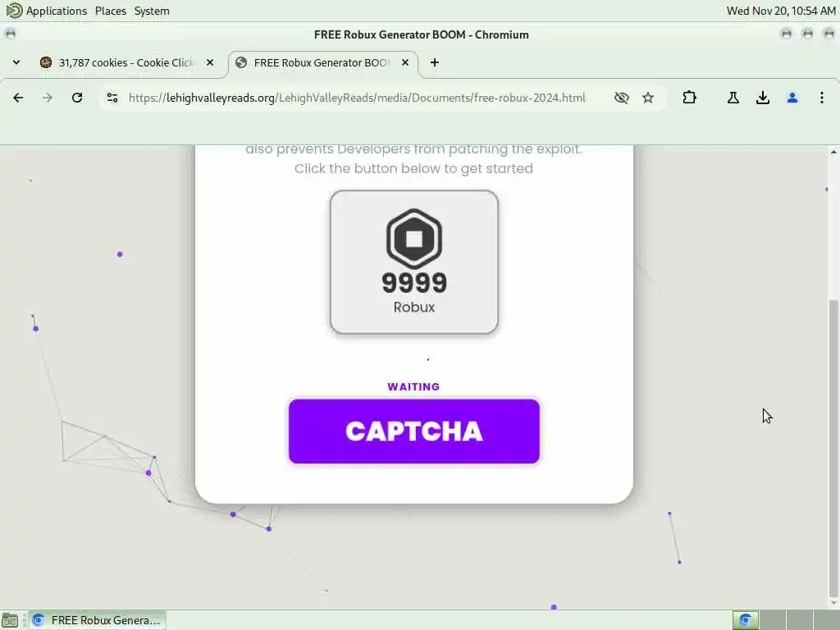This screenshot has width=840, height=630.
Task: Click the Cookie Clicker tab favicon
Action: [46, 62]
